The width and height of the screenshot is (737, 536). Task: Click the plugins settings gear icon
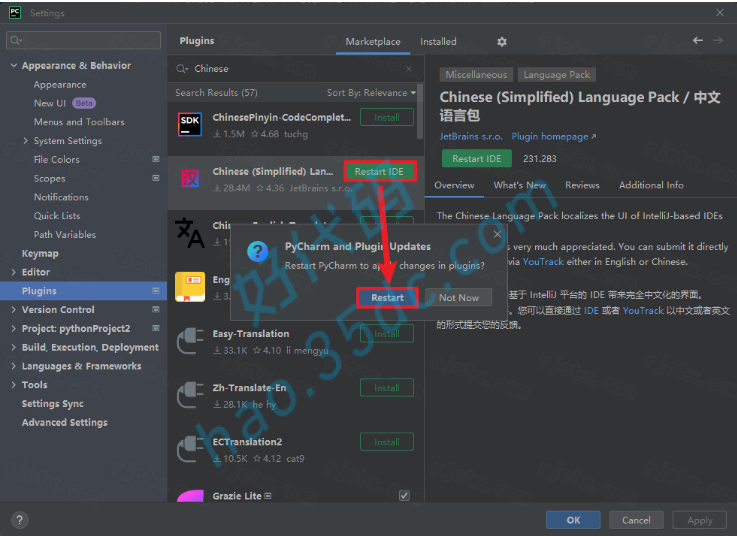click(x=502, y=42)
